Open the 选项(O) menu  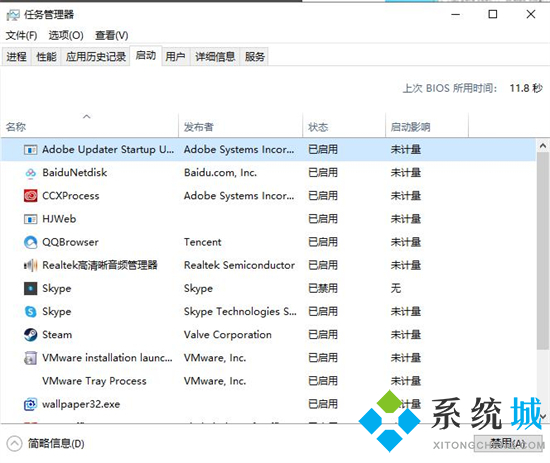click(x=66, y=35)
